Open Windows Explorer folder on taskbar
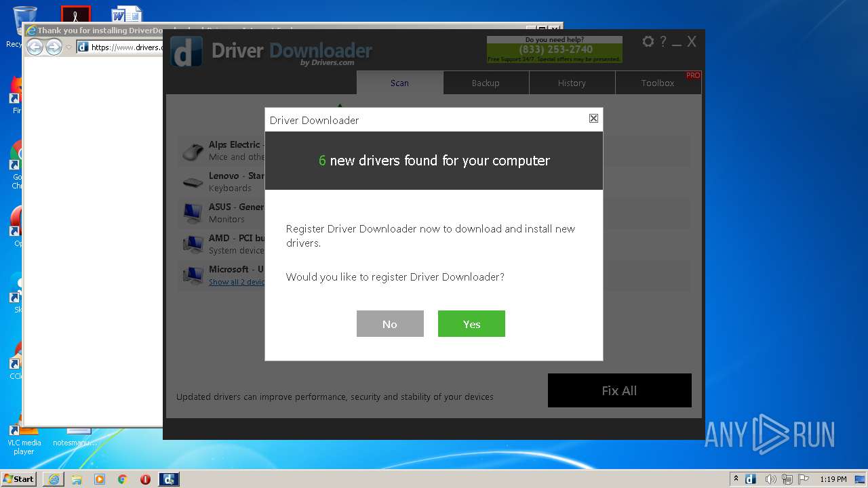Viewport: 868px width, 488px height. click(77, 479)
